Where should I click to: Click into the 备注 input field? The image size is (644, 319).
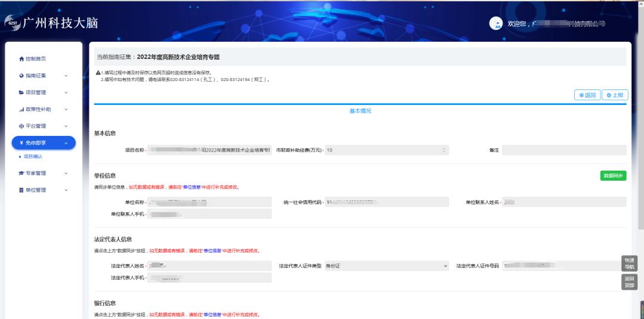pyautogui.click(x=563, y=150)
